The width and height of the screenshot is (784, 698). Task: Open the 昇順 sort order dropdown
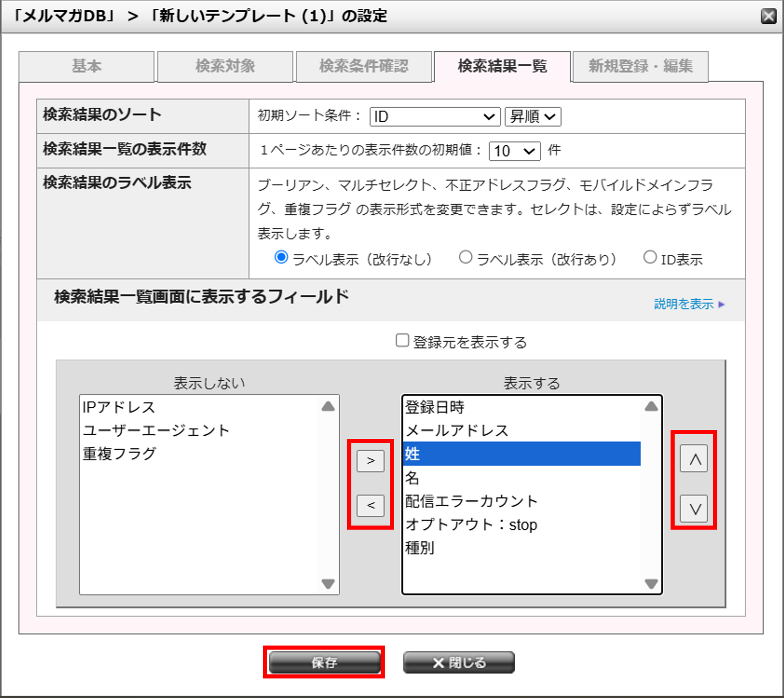pos(532,117)
